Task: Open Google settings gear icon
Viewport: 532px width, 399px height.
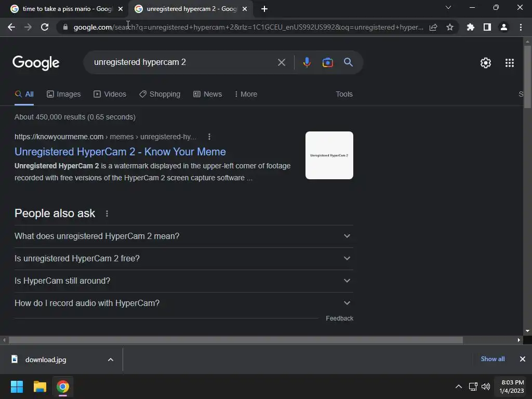Action: (486, 63)
